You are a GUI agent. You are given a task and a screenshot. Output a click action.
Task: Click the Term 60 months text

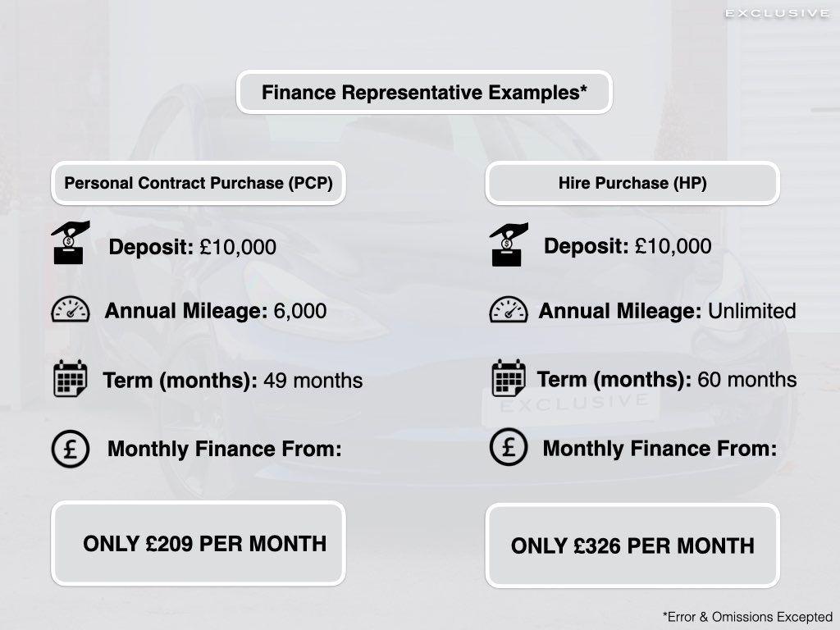pos(666,379)
